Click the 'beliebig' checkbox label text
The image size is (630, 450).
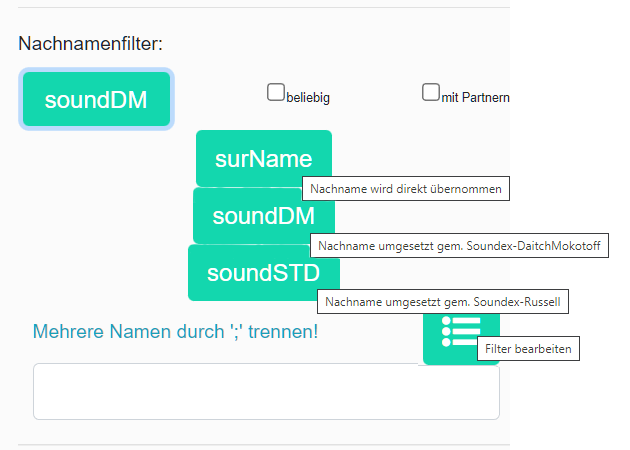tap(308, 98)
